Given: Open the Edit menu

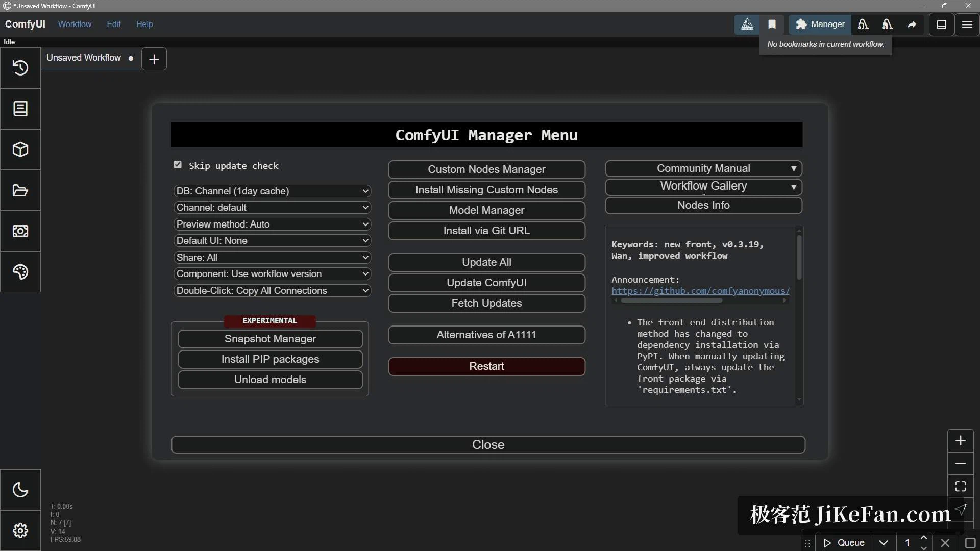Looking at the screenshot, I should point(114,24).
